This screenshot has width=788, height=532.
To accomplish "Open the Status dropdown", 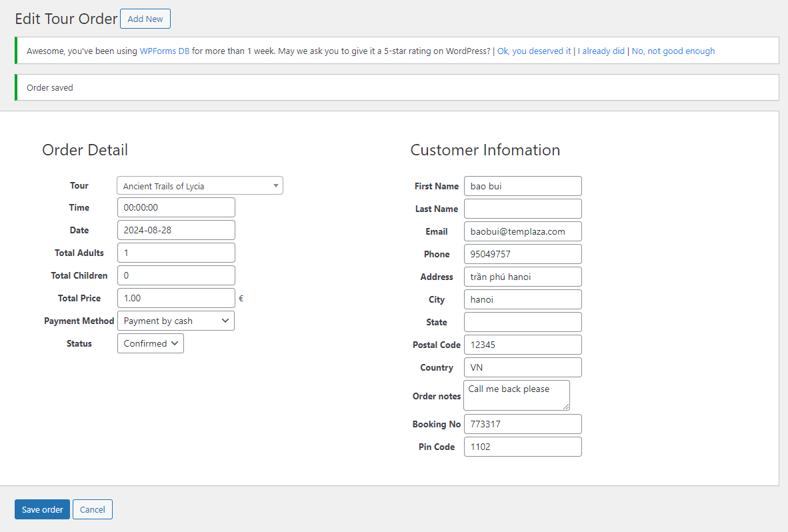I will [x=150, y=343].
